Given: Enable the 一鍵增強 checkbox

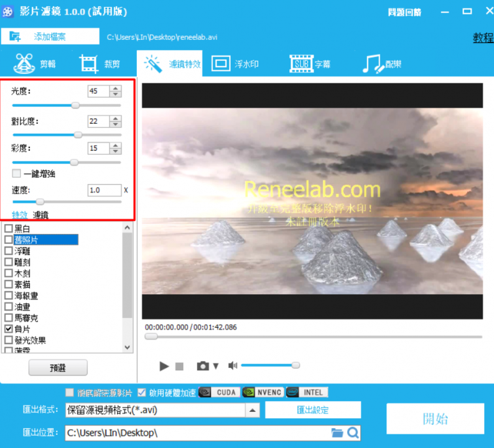Looking at the screenshot, I should click(x=16, y=173).
